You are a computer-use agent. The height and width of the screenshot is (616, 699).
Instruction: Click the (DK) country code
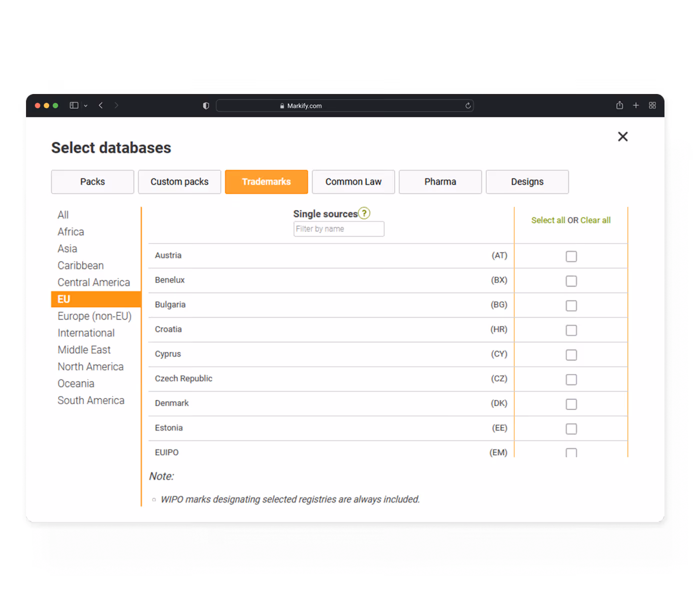click(x=499, y=403)
